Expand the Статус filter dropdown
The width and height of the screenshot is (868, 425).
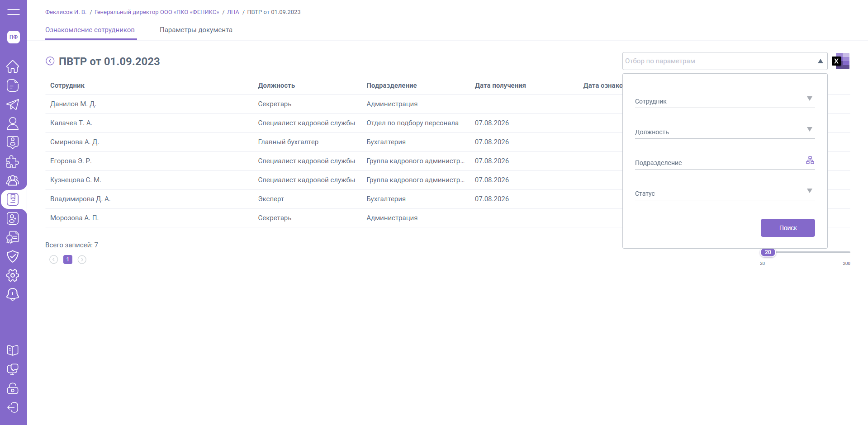pyautogui.click(x=809, y=191)
